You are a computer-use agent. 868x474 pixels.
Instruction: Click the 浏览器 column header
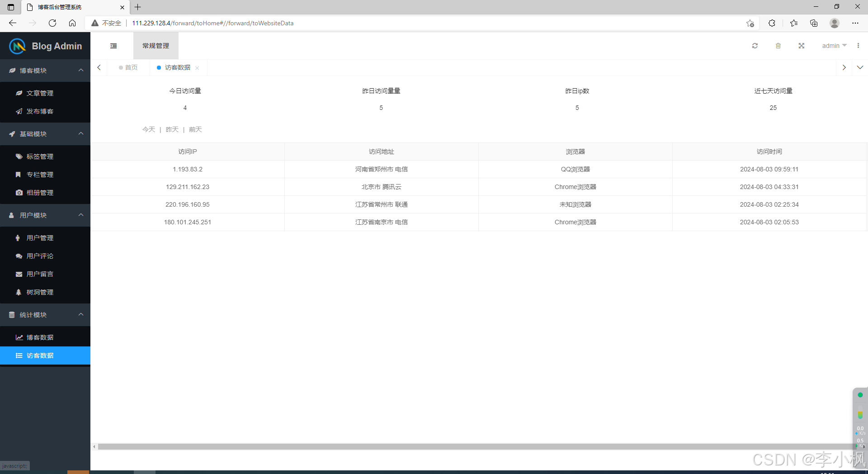click(x=576, y=152)
